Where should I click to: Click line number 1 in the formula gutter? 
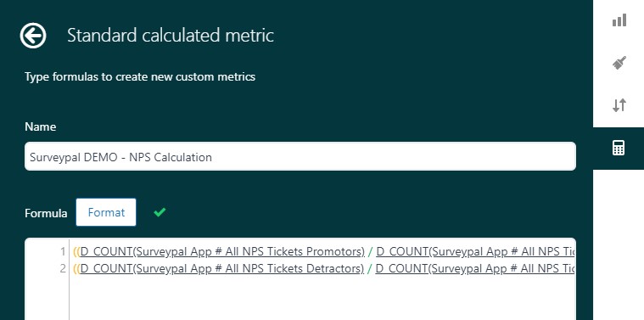63,251
